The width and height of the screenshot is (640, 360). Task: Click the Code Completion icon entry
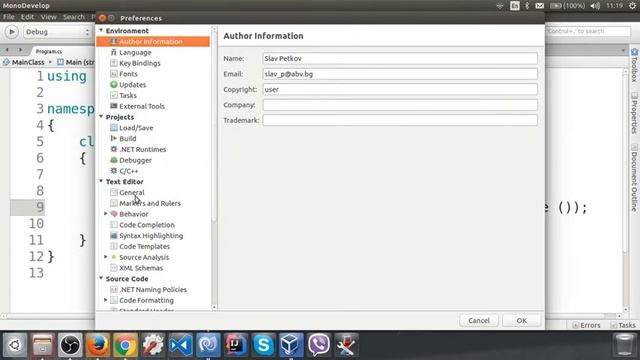pos(113,224)
